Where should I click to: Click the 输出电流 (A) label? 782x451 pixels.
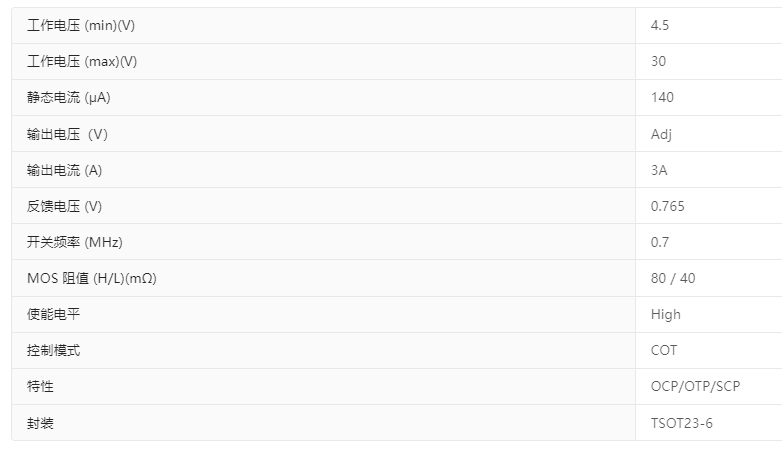click(x=65, y=170)
